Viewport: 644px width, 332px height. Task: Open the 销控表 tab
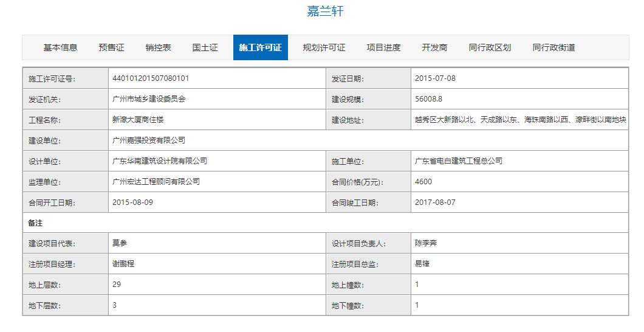(158, 47)
